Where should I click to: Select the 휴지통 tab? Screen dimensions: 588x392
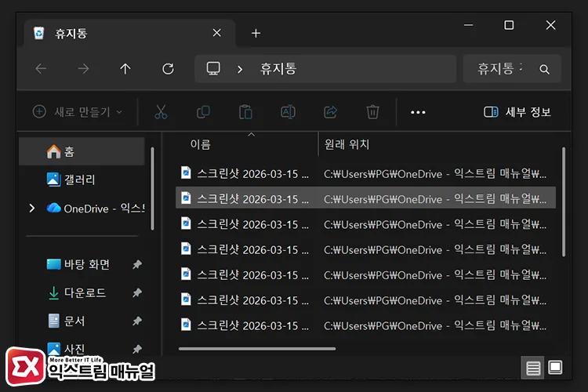point(129,34)
